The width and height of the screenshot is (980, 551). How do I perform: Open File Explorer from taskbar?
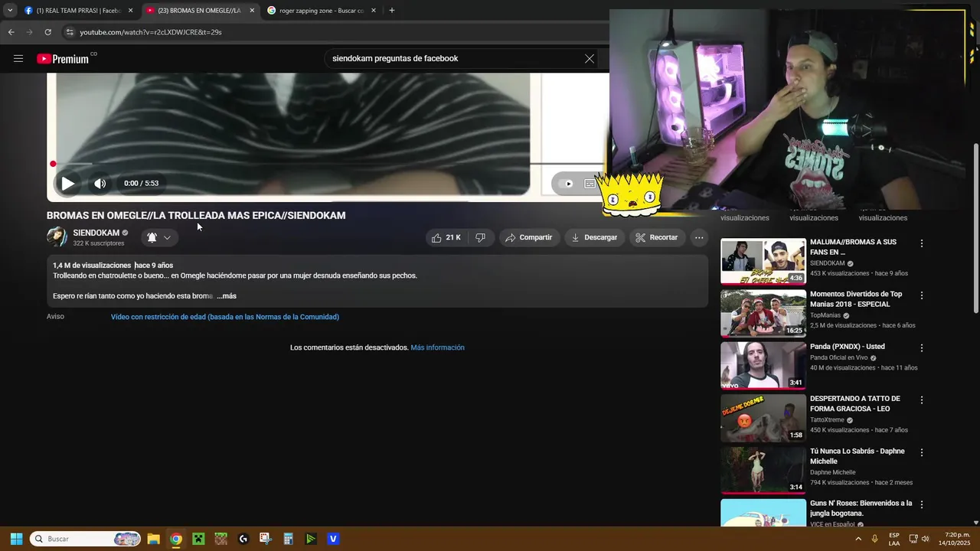click(153, 539)
